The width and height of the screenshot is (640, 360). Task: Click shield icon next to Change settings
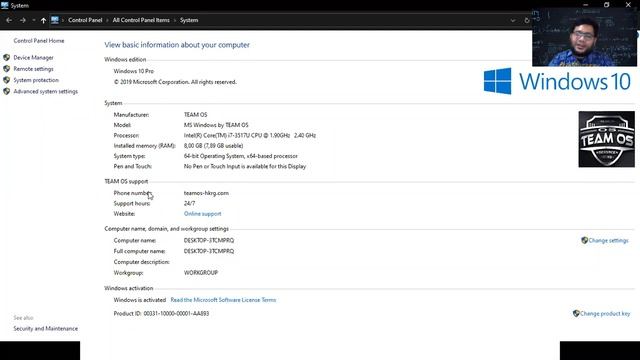tap(584, 240)
